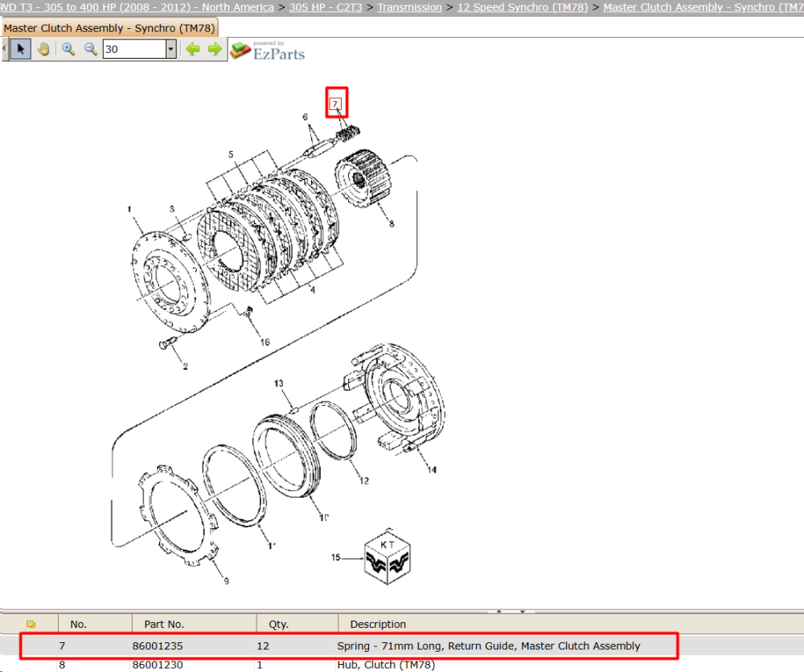Screen dimensions: 804x672
Task: Go to previous diagram with left arrow
Action: [x=193, y=49]
